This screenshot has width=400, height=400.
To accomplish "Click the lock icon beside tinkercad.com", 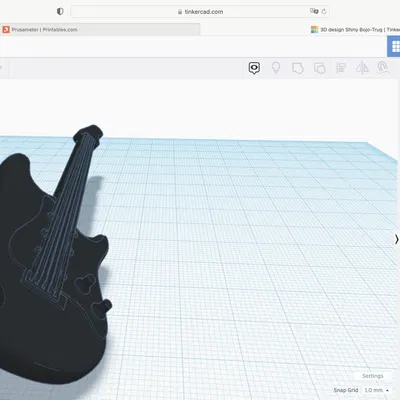I will [x=180, y=12].
